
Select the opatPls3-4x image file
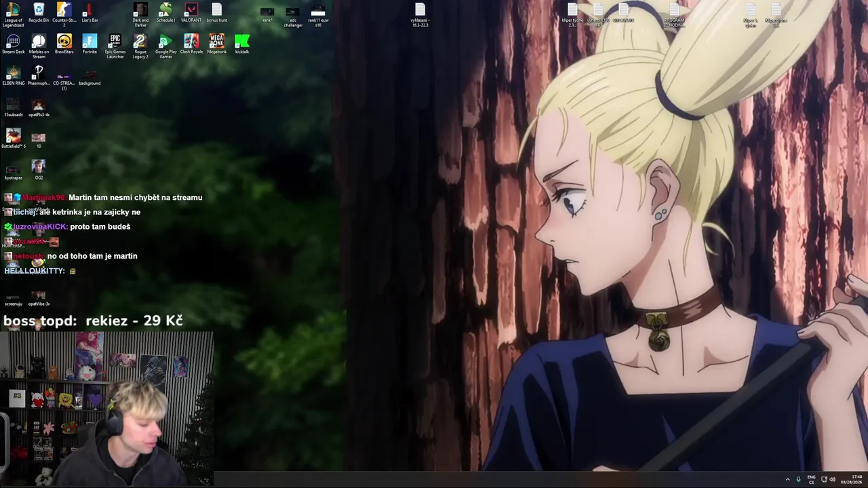click(39, 107)
